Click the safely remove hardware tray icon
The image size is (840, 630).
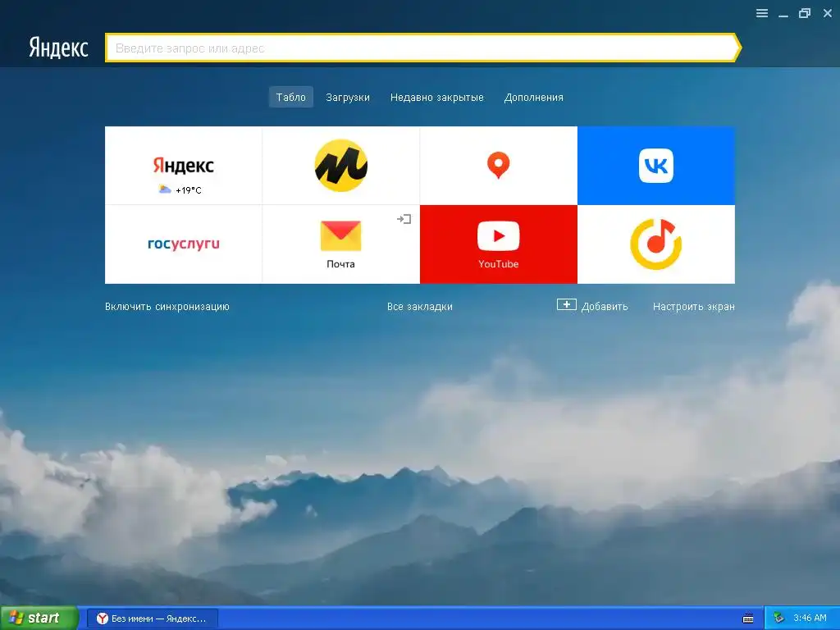click(779, 619)
